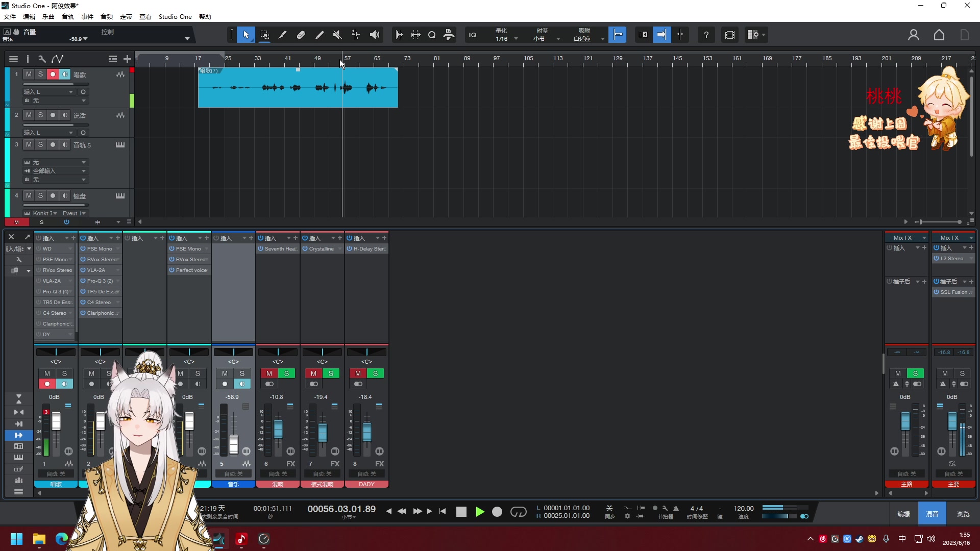Image resolution: width=980 pixels, height=551 pixels.
Task: Go to the Start page home icon
Action: tap(939, 35)
